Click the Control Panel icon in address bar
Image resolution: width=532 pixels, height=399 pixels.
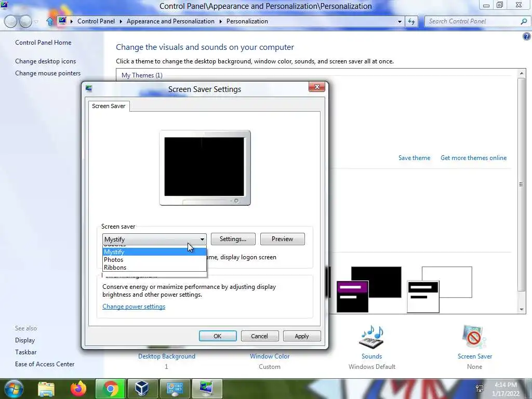coord(62,21)
